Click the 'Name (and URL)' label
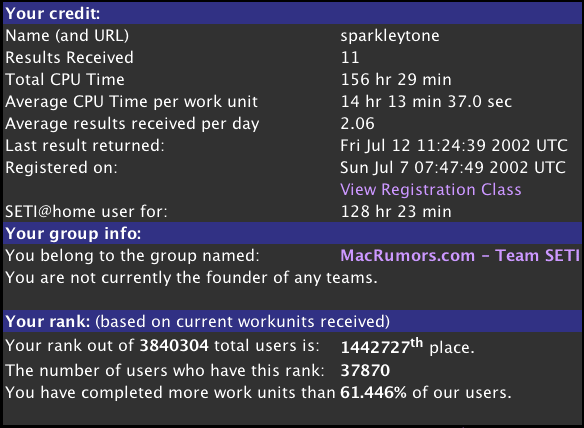The image size is (584, 428). click(67, 36)
